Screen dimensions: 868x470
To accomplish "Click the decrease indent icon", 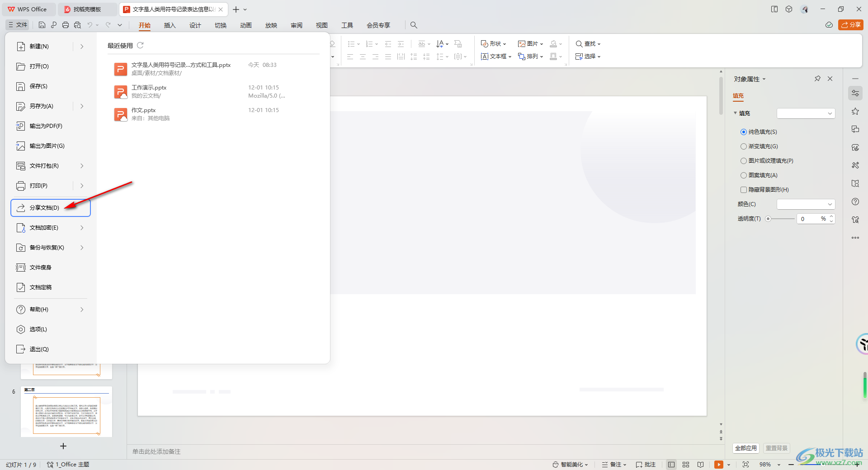I will pyautogui.click(x=388, y=44).
